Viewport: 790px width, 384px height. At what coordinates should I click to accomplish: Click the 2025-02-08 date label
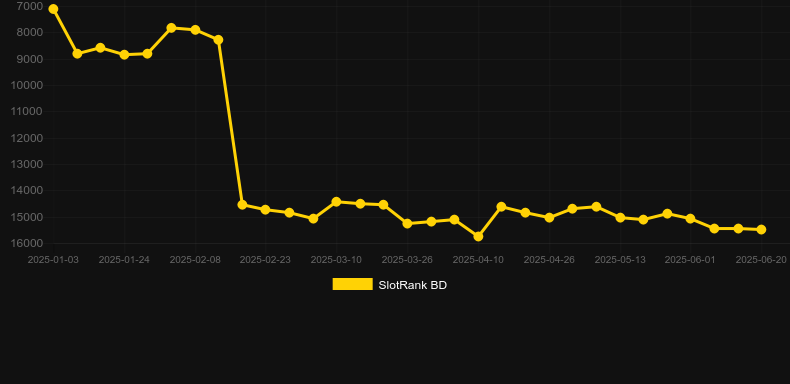point(195,260)
